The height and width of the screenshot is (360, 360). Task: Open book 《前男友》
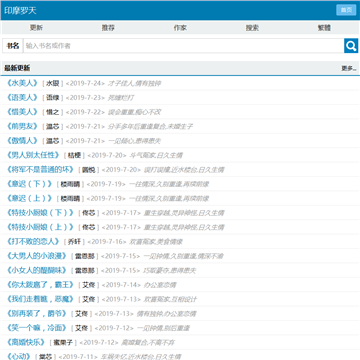pyautogui.click(x=22, y=126)
